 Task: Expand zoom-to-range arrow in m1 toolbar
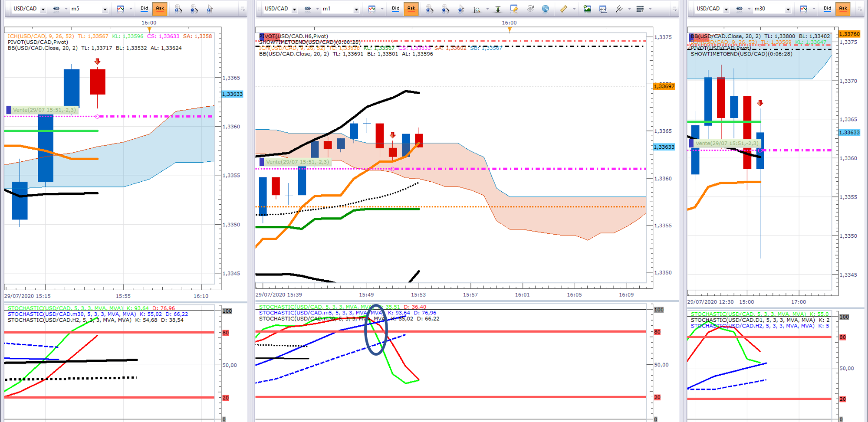(x=487, y=9)
